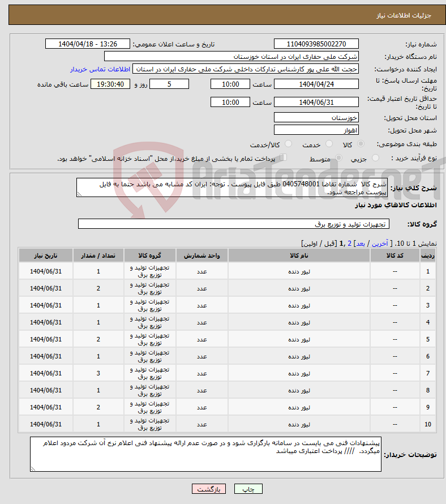Click the گروه کالا column header
Screen dimensions: 446x504
(x=150, y=255)
